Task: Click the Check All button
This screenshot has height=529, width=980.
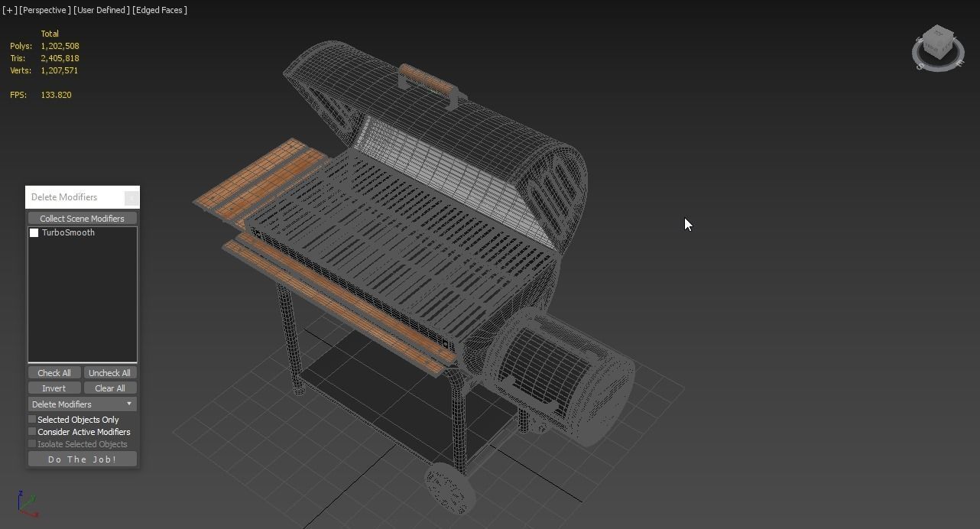Action: click(54, 373)
